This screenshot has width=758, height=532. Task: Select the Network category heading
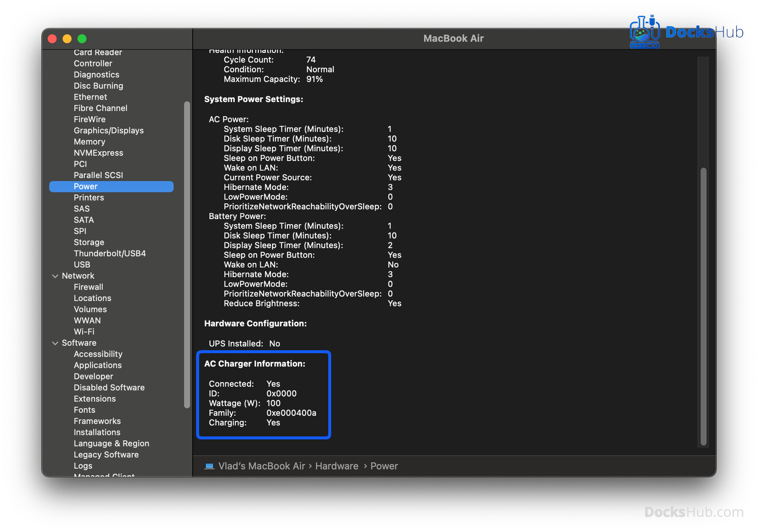click(78, 276)
